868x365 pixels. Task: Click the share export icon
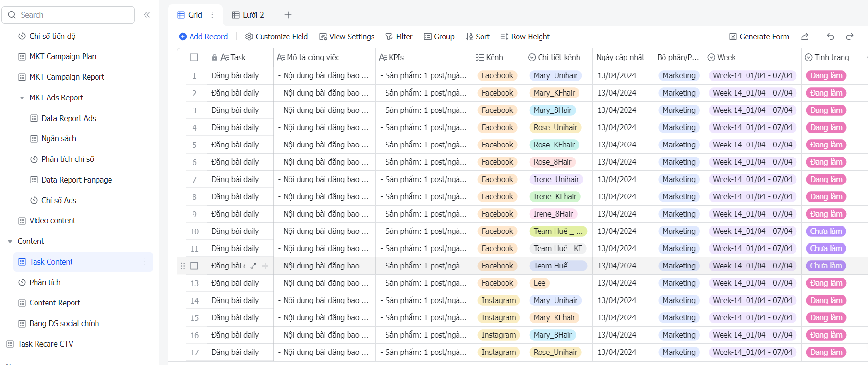(805, 36)
